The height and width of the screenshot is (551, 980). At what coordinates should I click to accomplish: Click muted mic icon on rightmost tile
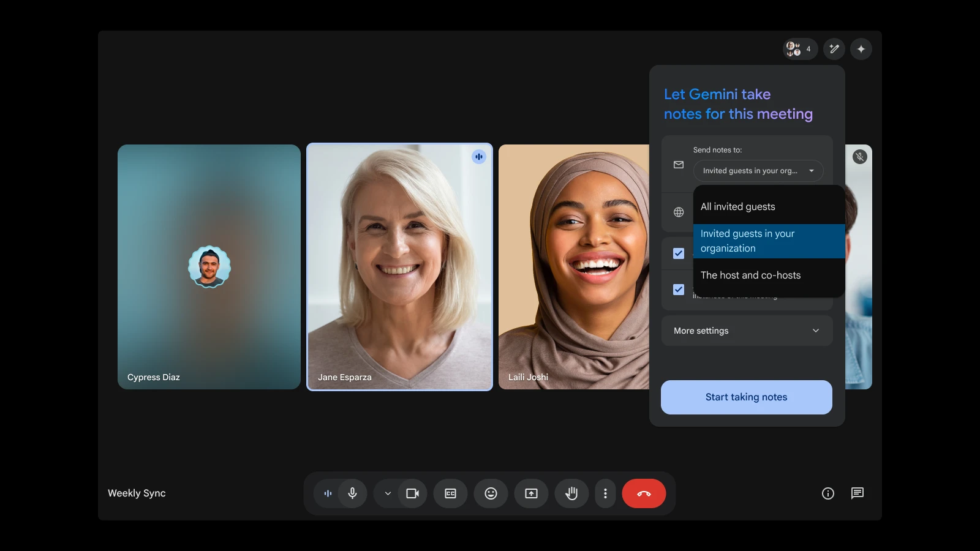(860, 157)
